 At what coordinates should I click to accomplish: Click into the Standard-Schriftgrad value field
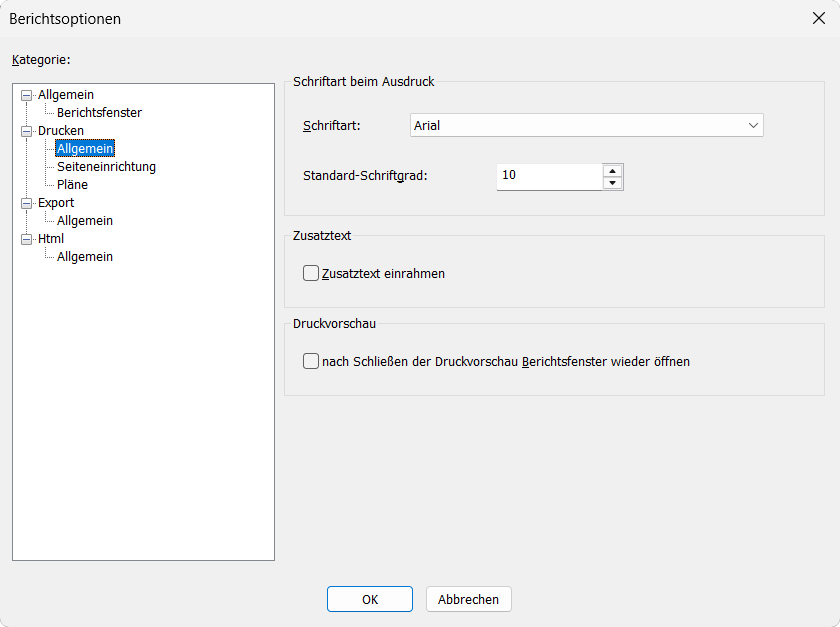point(549,176)
